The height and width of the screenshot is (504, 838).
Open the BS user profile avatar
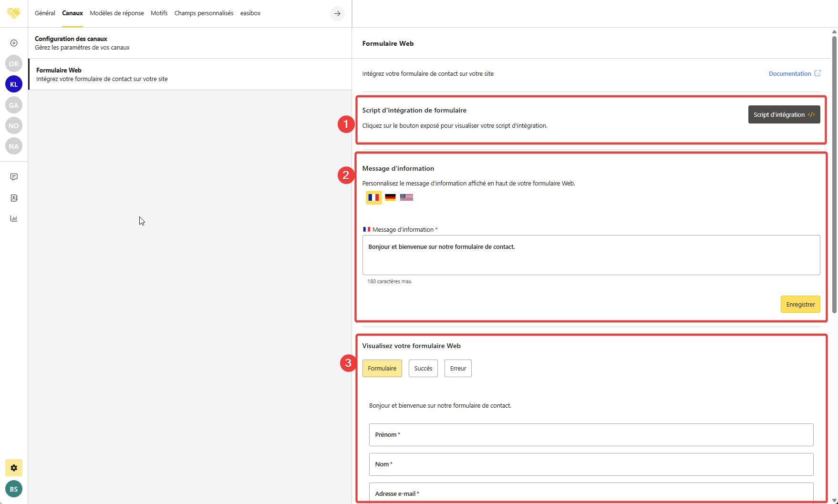coord(14,489)
